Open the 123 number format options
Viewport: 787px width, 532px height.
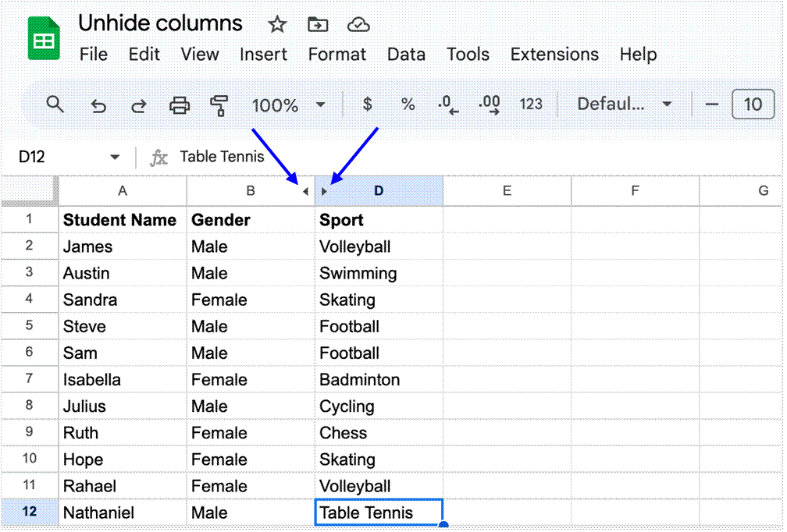pyautogui.click(x=532, y=104)
